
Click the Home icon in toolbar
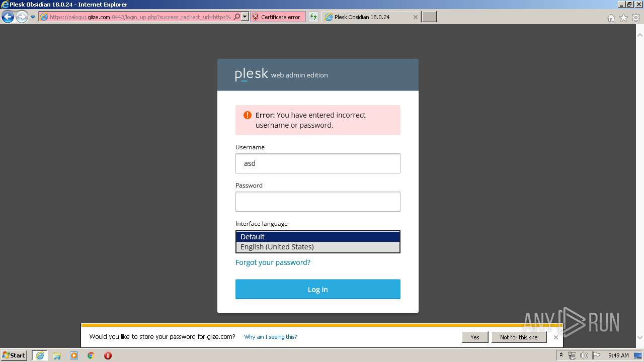611,18
